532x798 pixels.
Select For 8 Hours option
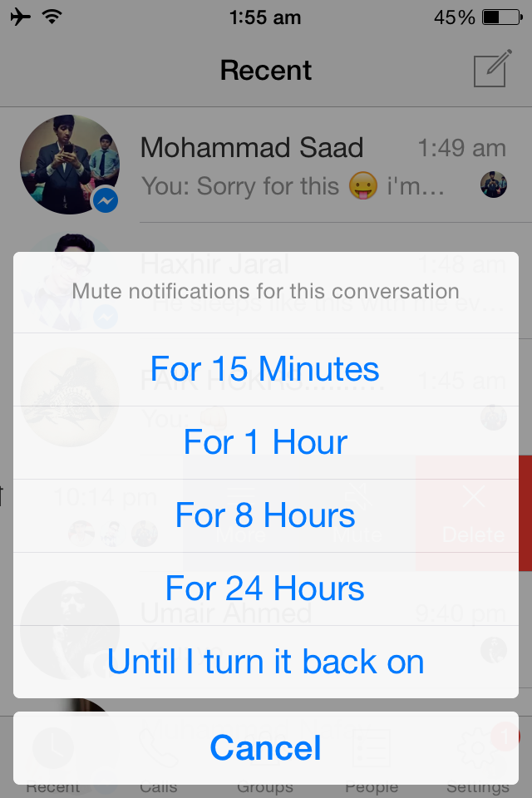point(266,515)
